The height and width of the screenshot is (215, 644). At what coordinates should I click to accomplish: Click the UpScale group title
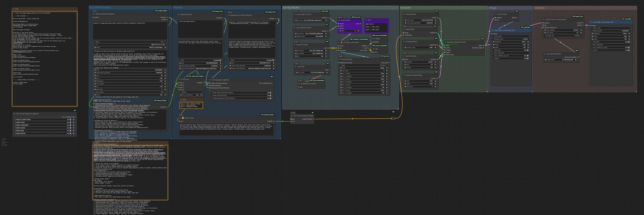pyautogui.click(x=539, y=8)
